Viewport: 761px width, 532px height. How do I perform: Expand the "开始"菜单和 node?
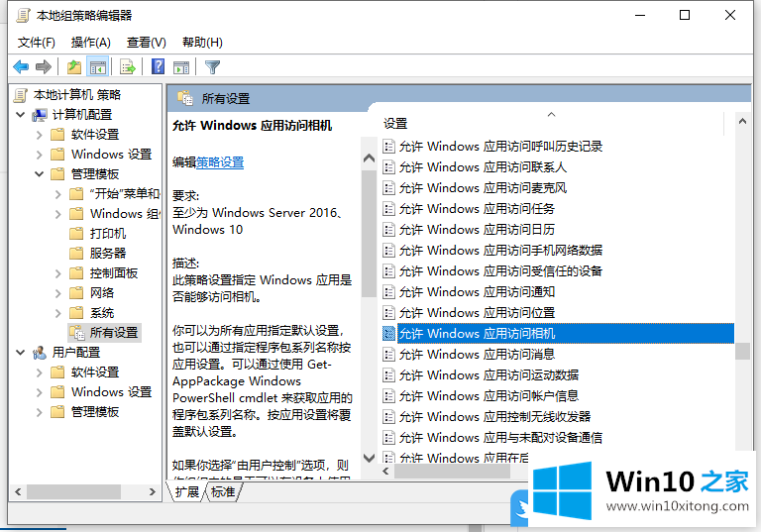(x=58, y=194)
